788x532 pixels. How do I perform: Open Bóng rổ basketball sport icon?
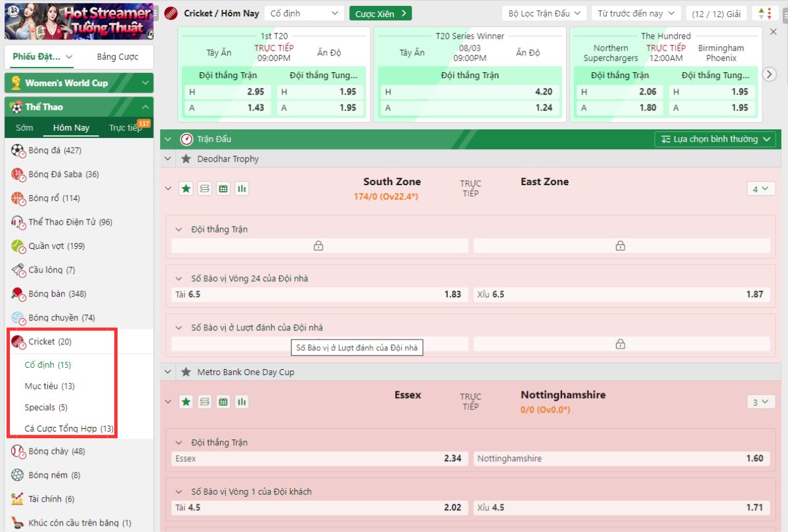pos(18,198)
